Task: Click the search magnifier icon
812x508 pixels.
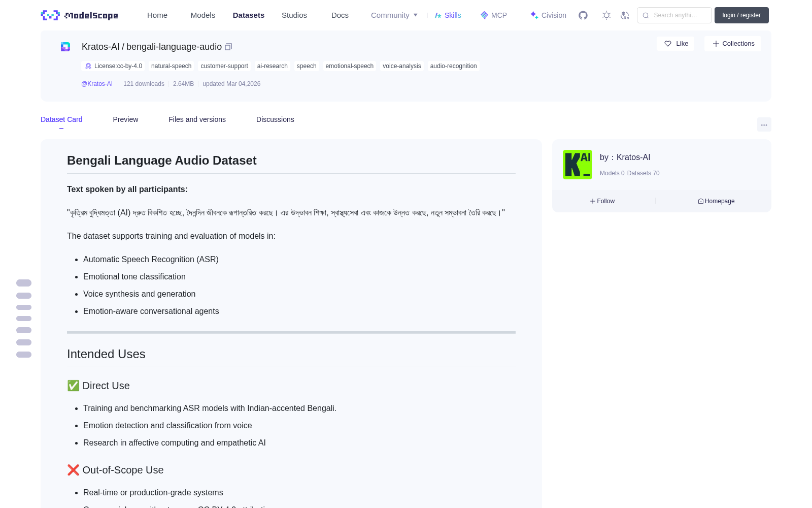Action: tap(646, 15)
